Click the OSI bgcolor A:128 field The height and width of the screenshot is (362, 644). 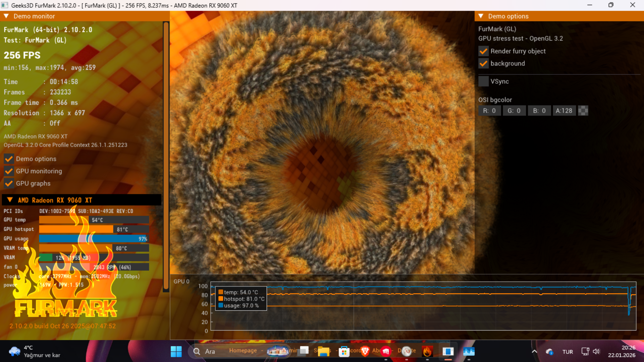point(564,110)
